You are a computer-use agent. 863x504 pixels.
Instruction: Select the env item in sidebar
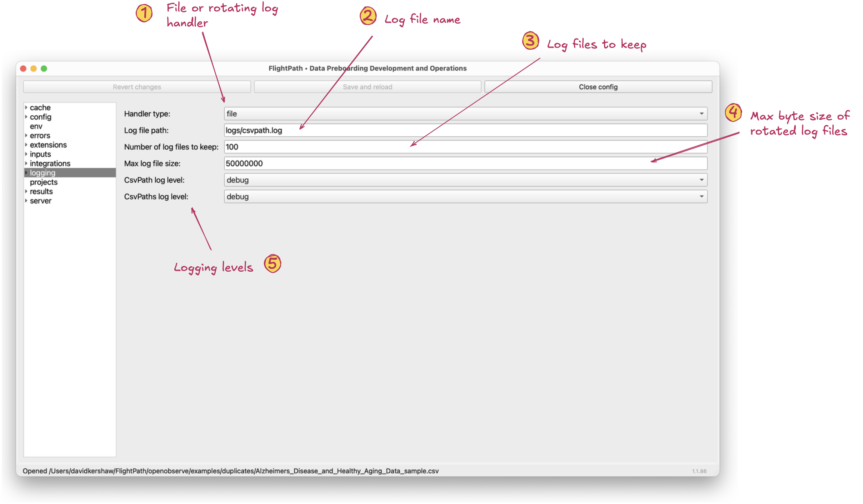tap(36, 126)
